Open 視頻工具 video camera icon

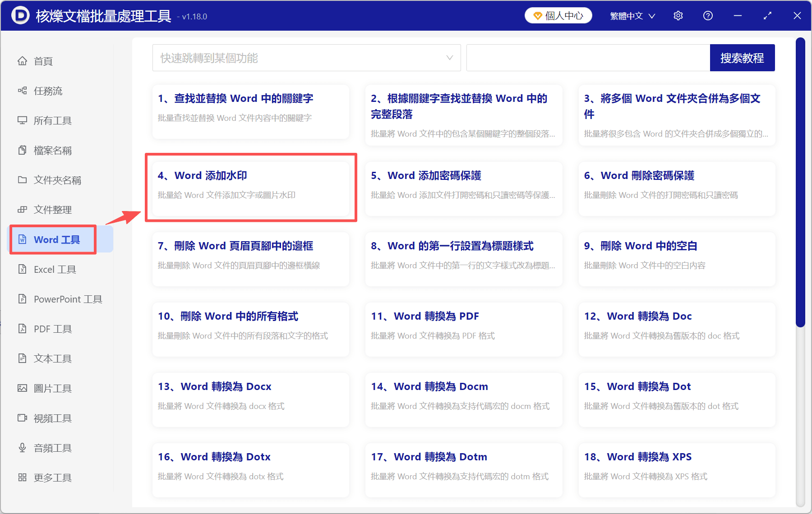pos(23,418)
